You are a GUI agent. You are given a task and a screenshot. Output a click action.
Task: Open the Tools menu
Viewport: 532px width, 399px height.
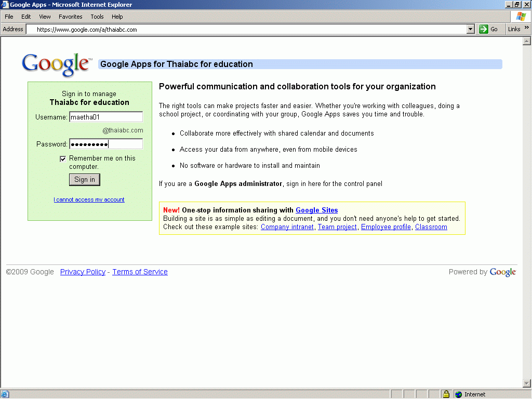(x=97, y=17)
